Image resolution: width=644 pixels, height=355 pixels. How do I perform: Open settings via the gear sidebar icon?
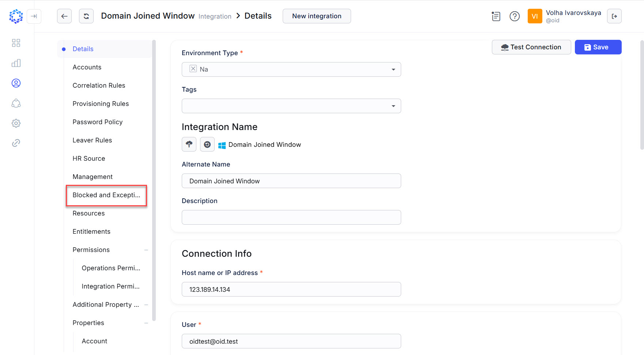point(16,123)
